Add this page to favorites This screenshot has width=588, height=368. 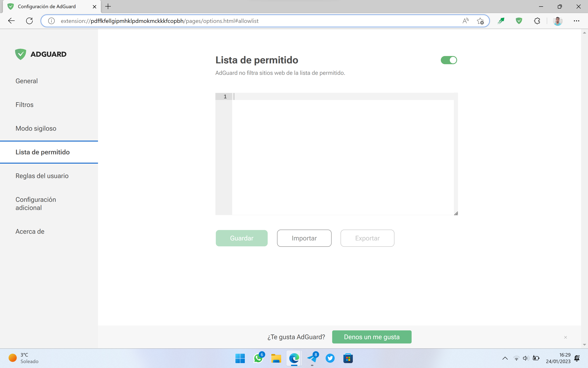pos(480,21)
